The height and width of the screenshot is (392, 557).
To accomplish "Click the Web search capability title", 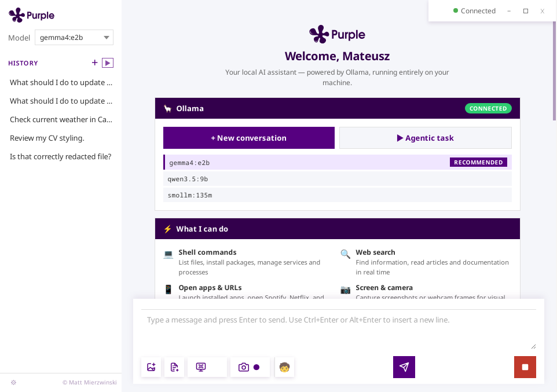I will [x=375, y=252].
